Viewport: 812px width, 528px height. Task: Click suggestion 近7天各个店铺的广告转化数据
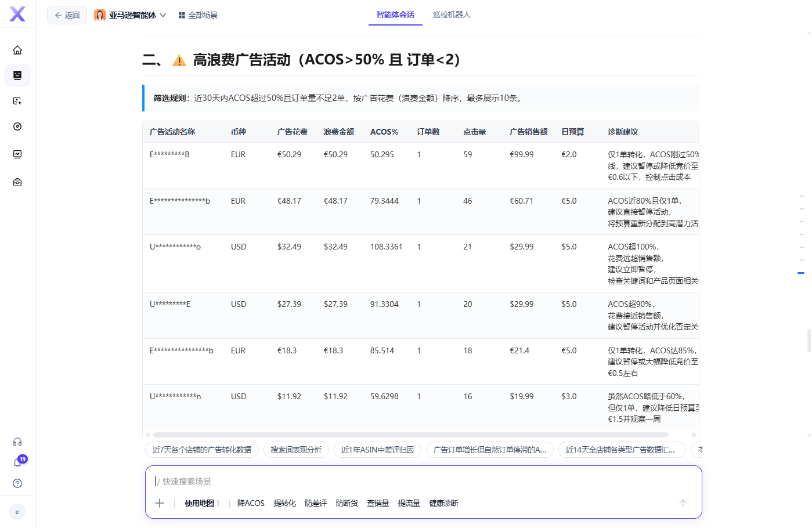[x=202, y=450]
